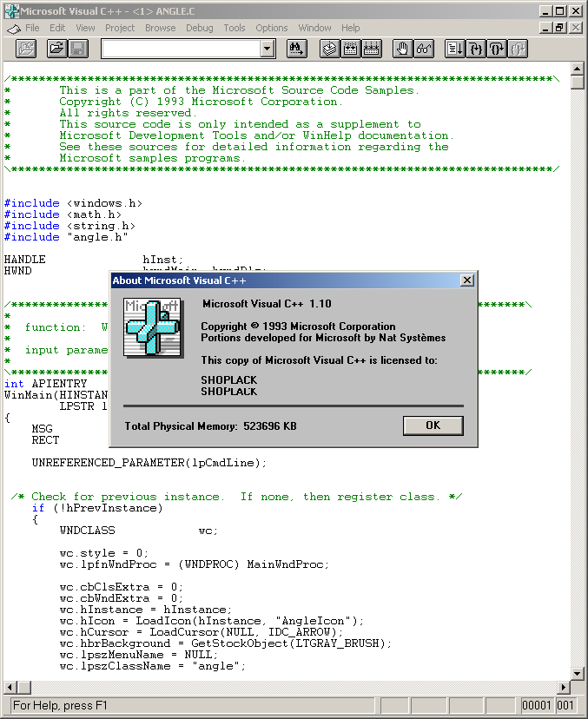Open the Tools menu
The image size is (588, 719).
[235, 28]
